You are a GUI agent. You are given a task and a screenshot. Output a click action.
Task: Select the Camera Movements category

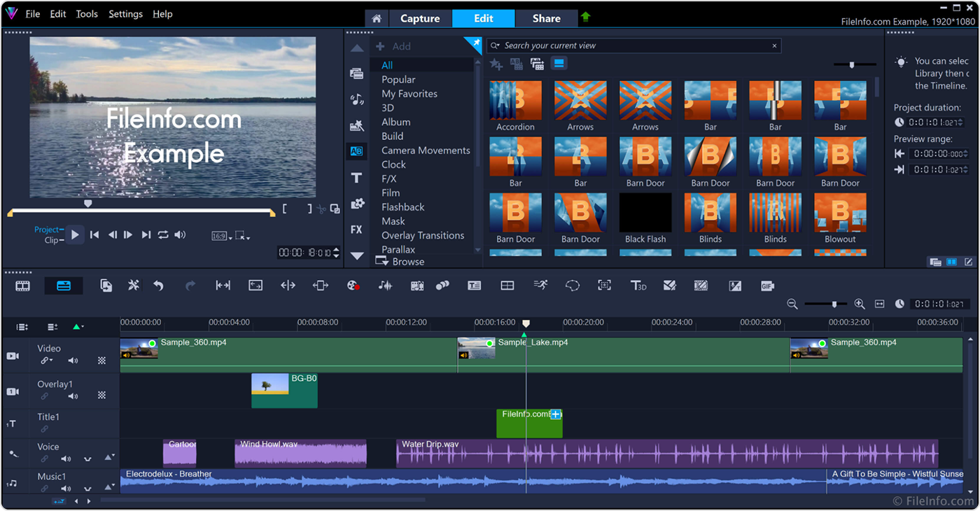tap(426, 150)
